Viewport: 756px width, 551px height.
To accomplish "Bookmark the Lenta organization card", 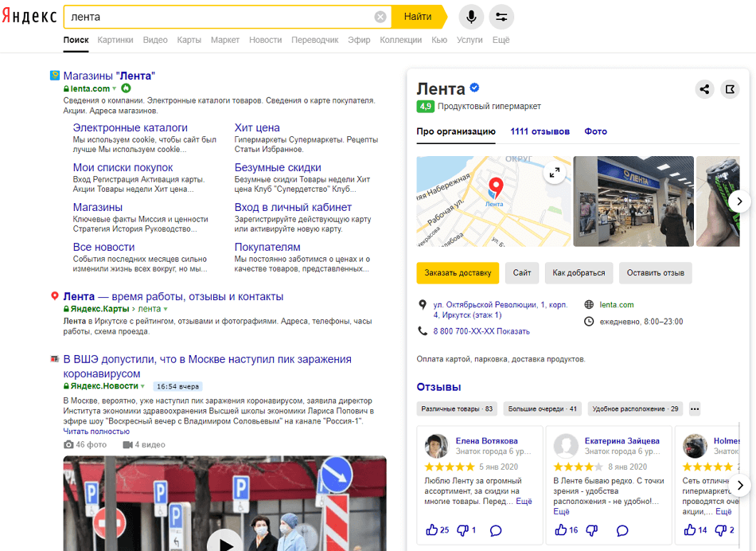I will pos(729,89).
